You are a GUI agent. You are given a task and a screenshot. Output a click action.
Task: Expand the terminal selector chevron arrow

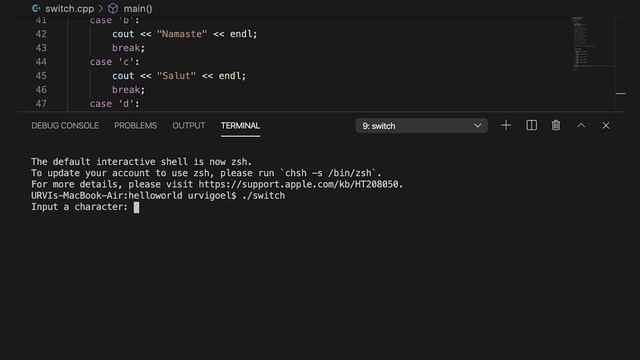478,126
